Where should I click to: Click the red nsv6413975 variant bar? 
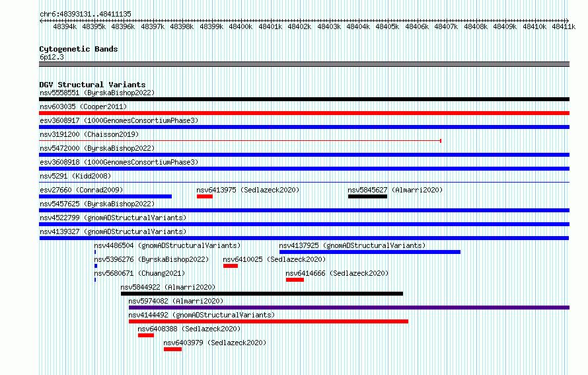click(x=205, y=196)
